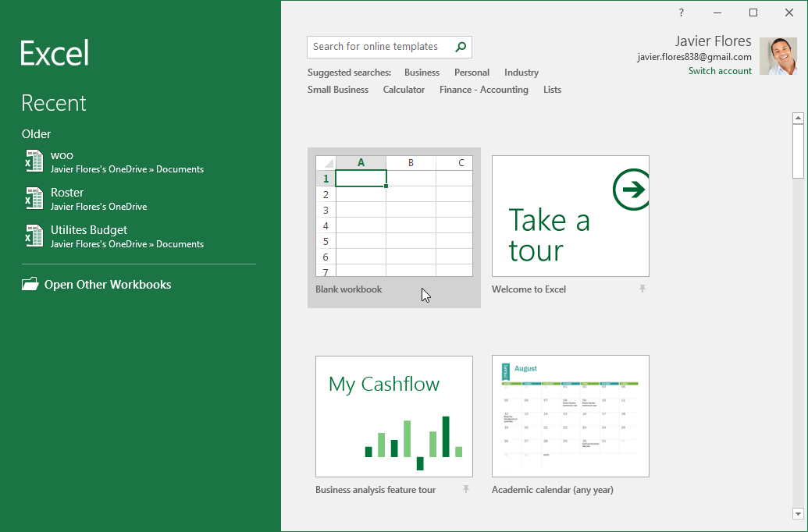
Task: Click Open Other Workbooks
Action: (106, 284)
